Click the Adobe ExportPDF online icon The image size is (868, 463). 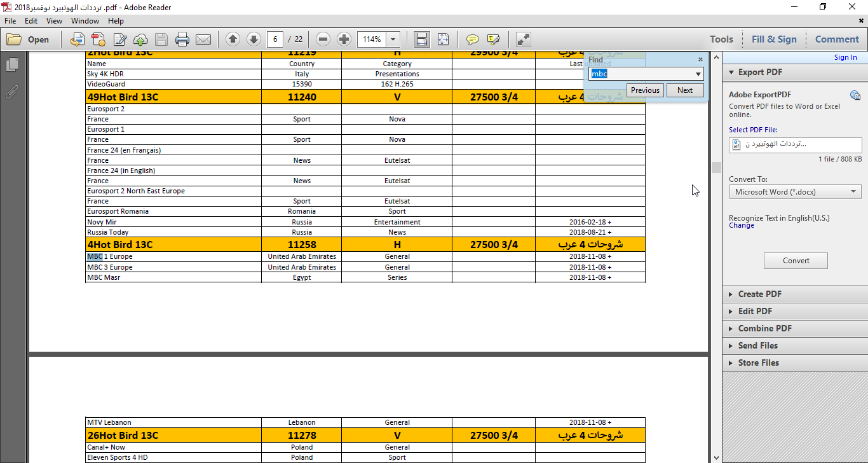(855, 95)
